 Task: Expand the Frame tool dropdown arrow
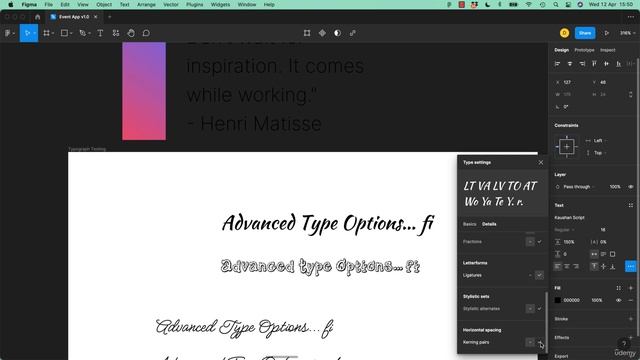click(x=53, y=33)
